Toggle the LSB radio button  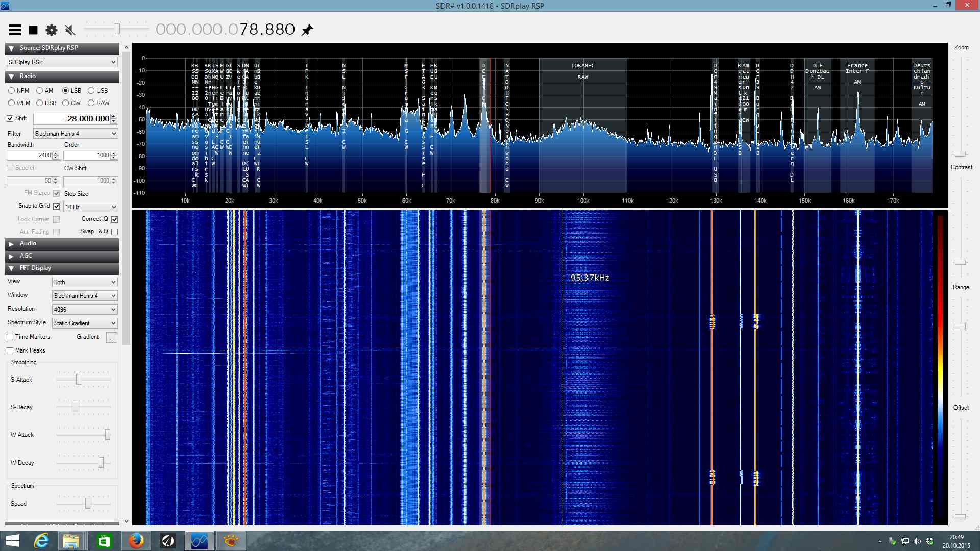[65, 90]
